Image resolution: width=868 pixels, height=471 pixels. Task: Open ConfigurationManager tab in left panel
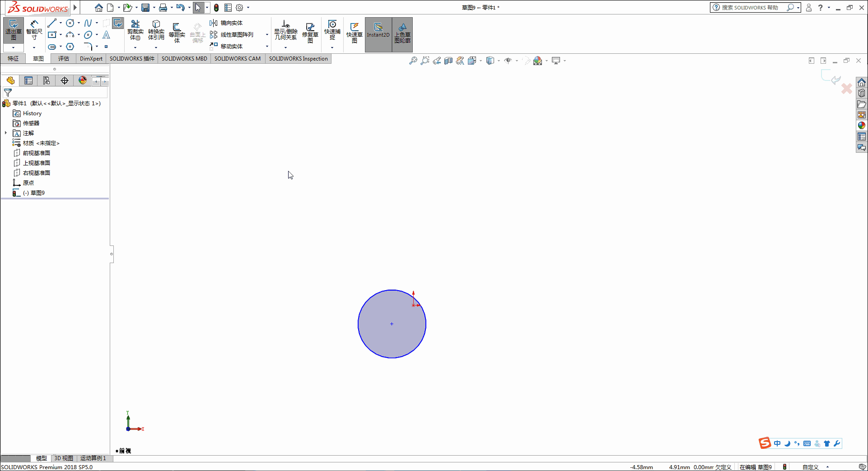pos(47,80)
